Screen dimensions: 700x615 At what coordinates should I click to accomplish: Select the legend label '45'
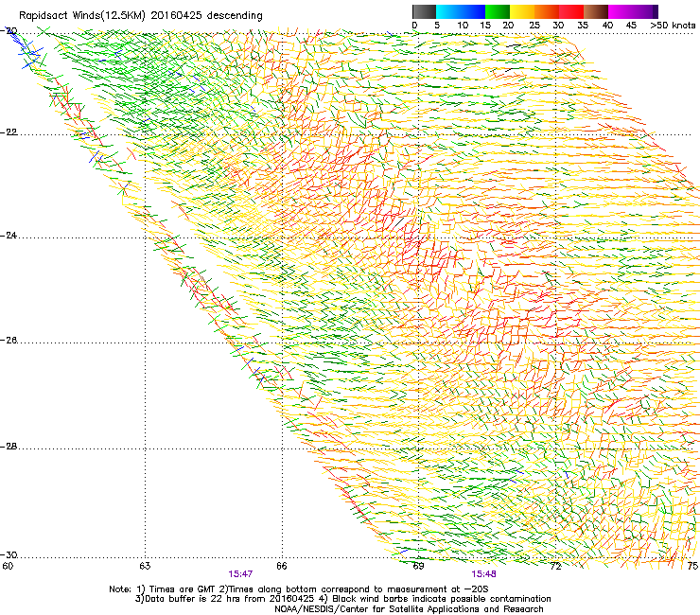[631, 26]
